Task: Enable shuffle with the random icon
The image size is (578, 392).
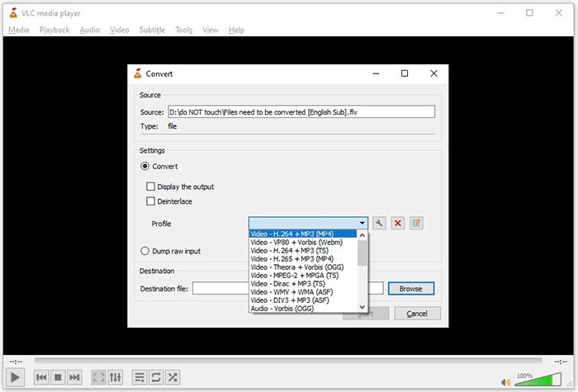Action: pos(173,377)
